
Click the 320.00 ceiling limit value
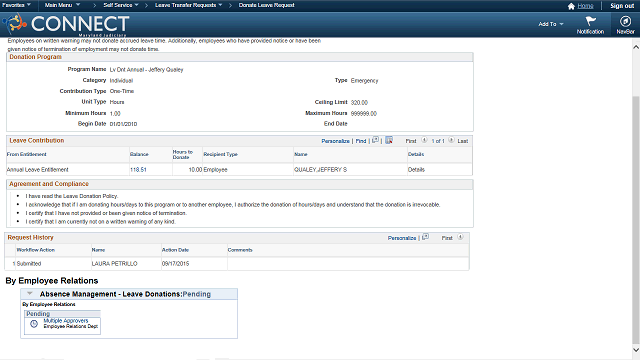pos(359,102)
